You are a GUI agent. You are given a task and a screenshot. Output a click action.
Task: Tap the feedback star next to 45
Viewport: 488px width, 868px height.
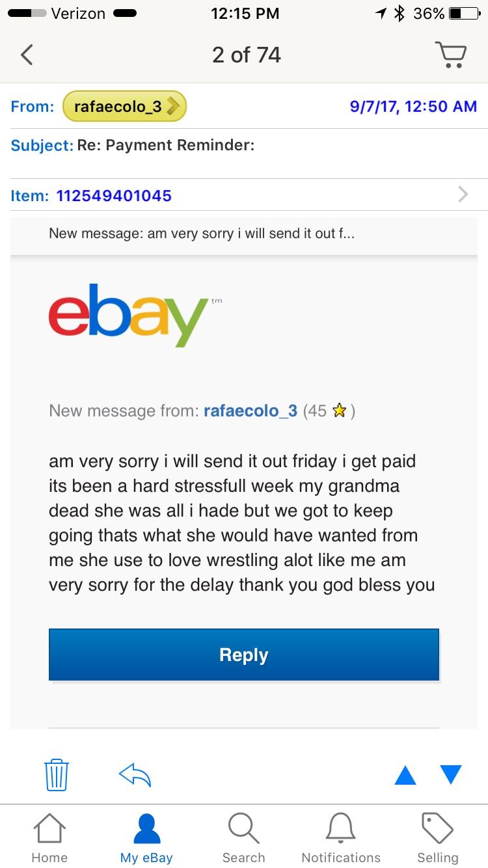(338, 411)
